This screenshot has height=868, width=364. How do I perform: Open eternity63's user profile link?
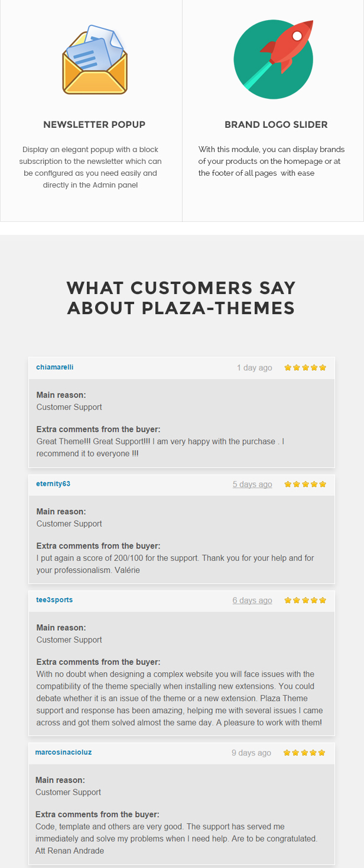(x=53, y=484)
